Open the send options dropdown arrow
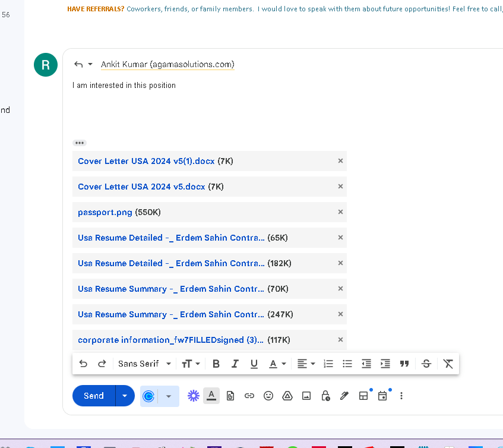This screenshot has height=448, width=503. coord(125,396)
